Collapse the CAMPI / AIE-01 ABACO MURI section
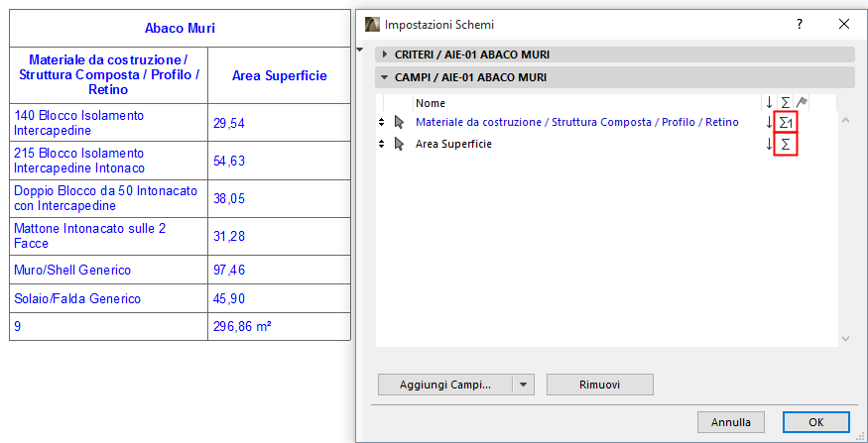 click(385, 77)
